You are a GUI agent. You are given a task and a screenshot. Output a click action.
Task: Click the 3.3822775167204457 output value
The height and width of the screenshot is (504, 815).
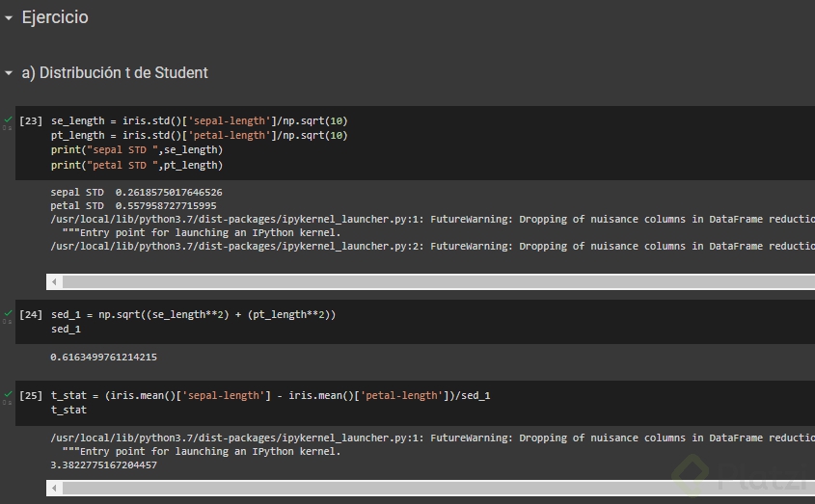103,465
